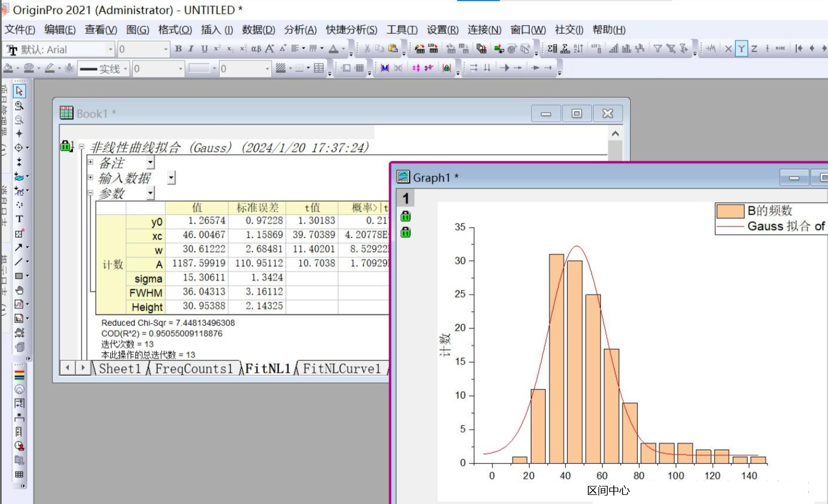Select the Text tool
The width and height of the screenshot is (828, 504).
(19, 219)
